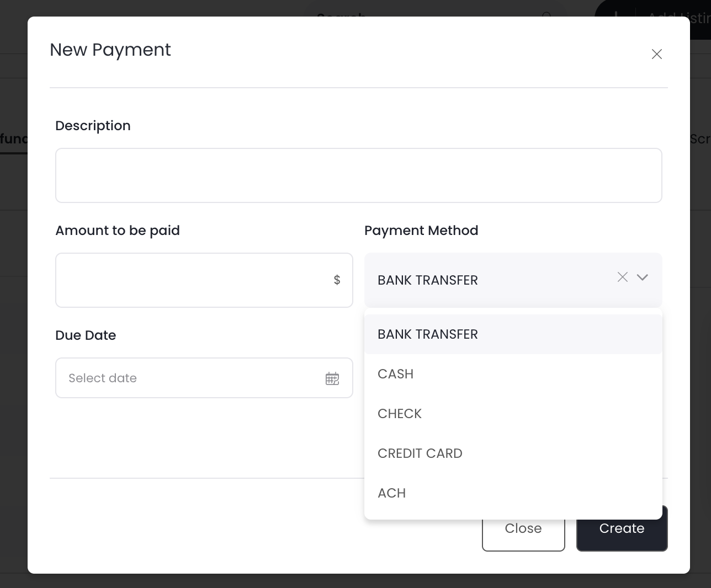Click the Due Date field label
Screen dimensions: 711x588
(86, 335)
